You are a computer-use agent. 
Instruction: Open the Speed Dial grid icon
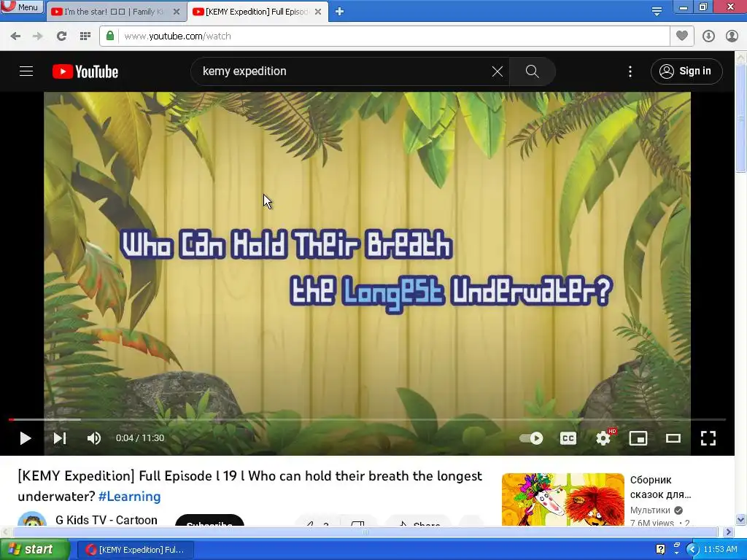coord(85,36)
